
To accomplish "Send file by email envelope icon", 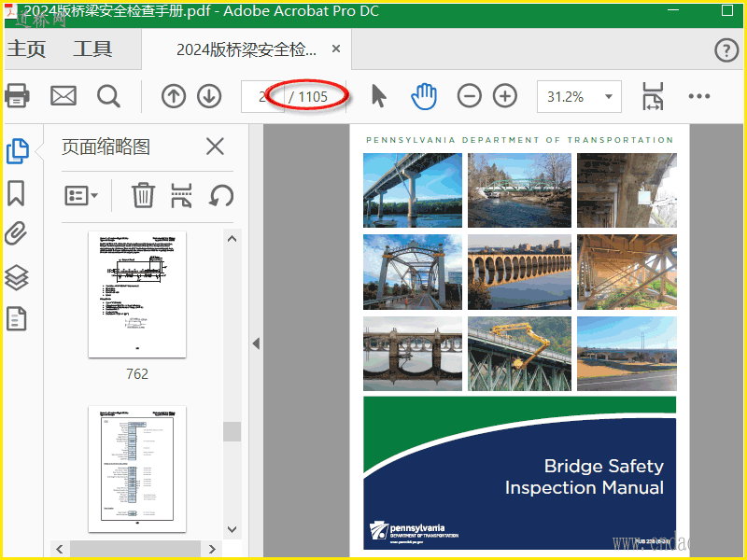I will point(63,96).
